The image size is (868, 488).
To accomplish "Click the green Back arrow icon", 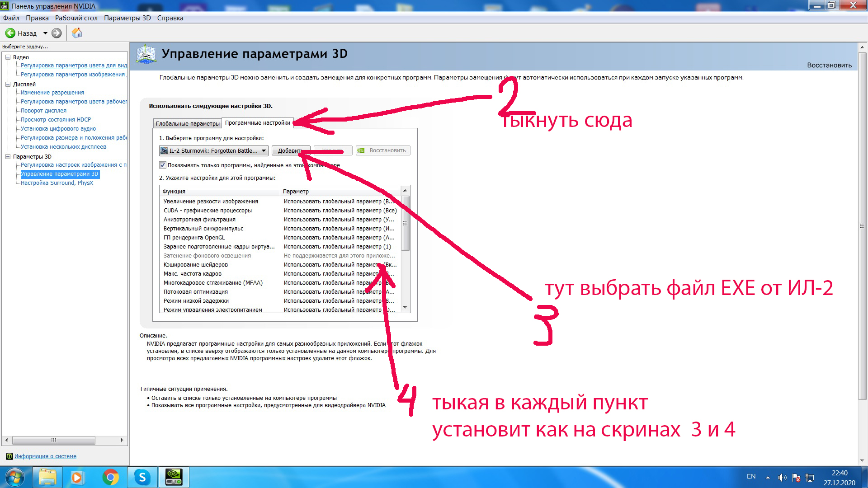I will tap(10, 33).
